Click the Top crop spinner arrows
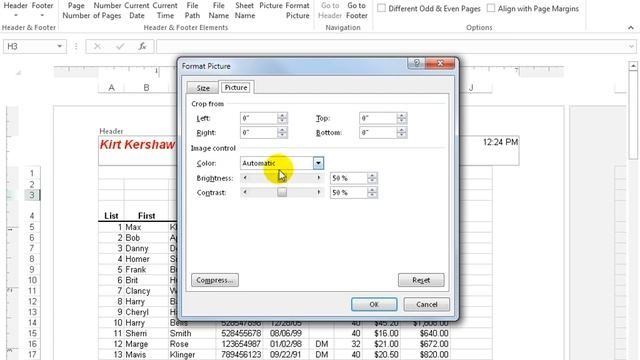Image resolution: width=640 pixels, height=360 pixels. tap(402, 118)
